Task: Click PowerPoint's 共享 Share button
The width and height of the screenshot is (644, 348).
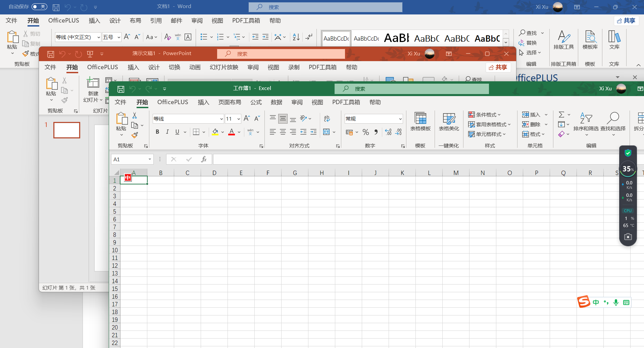Action: [498, 68]
